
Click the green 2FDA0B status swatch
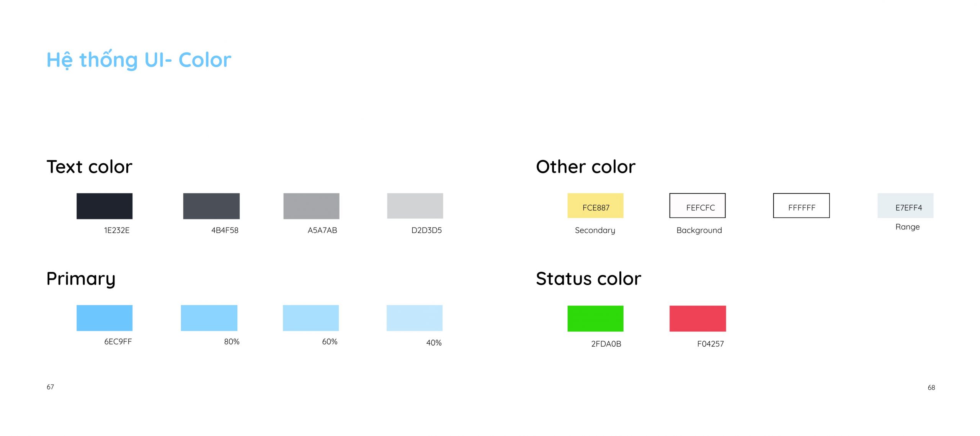pyautogui.click(x=595, y=318)
